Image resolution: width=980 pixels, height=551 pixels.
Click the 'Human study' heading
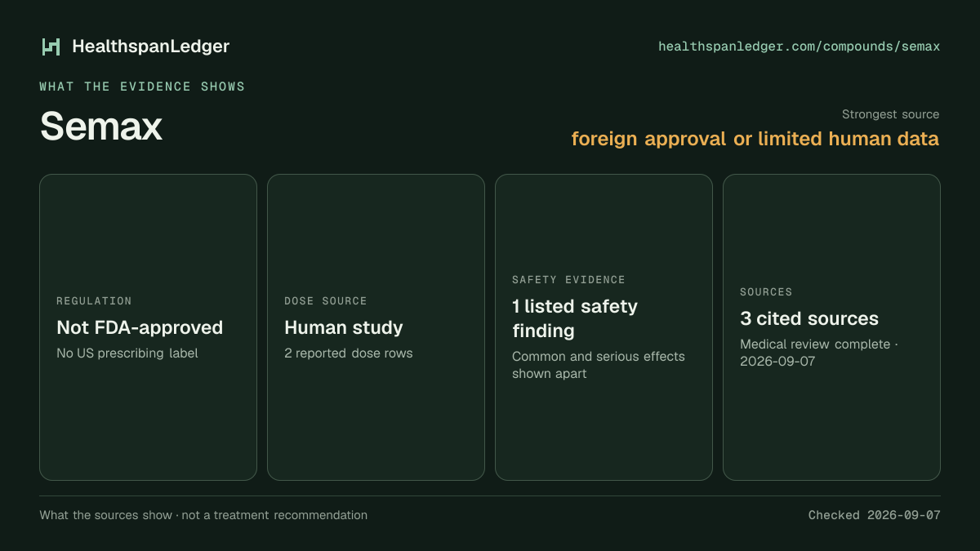[x=344, y=327]
